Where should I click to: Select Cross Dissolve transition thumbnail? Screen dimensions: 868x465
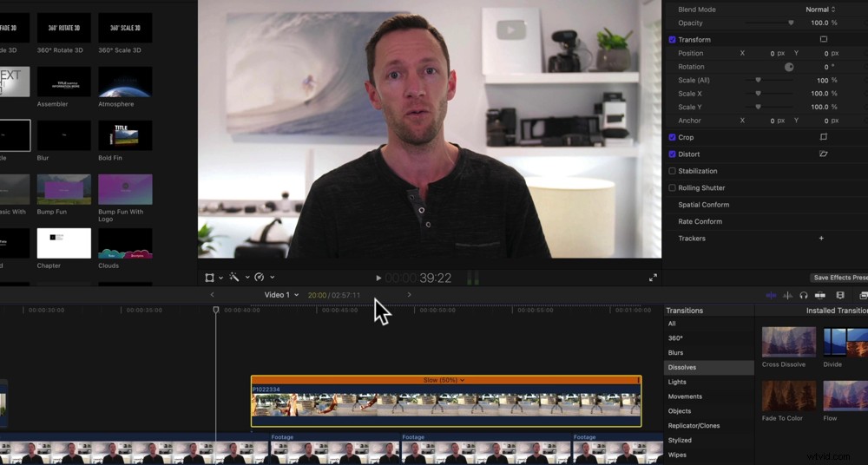tap(789, 342)
